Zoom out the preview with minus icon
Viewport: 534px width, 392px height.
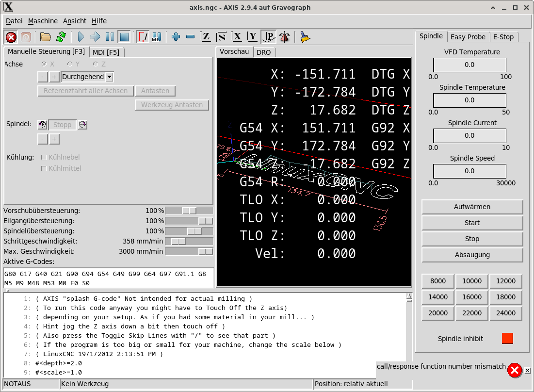pyautogui.click(x=190, y=37)
